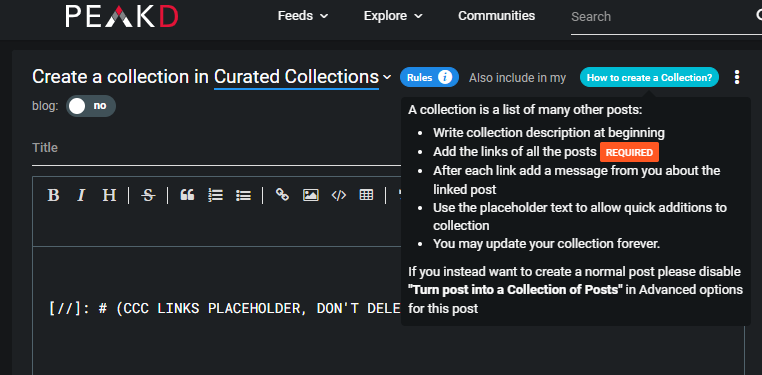Insert a hyperlink via chain icon
Image resolution: width=762 pixels, height=375 pixels.
pos(282,195)
